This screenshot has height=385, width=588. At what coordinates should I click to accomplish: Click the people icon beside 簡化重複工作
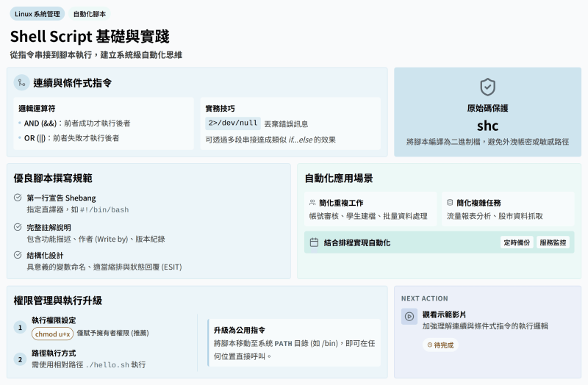pos(312,203)
